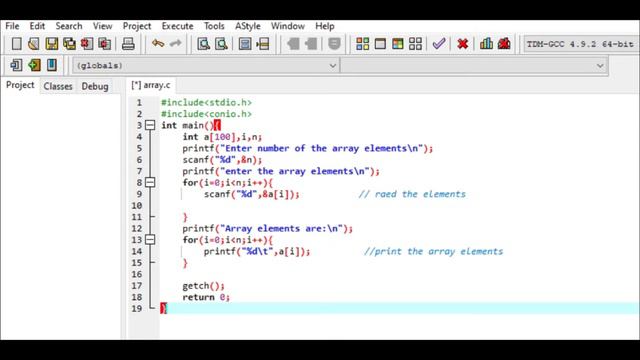Screen dimensions: 640x360
Task: Click the scanf("%d",&n); statement
Action: 222,160
